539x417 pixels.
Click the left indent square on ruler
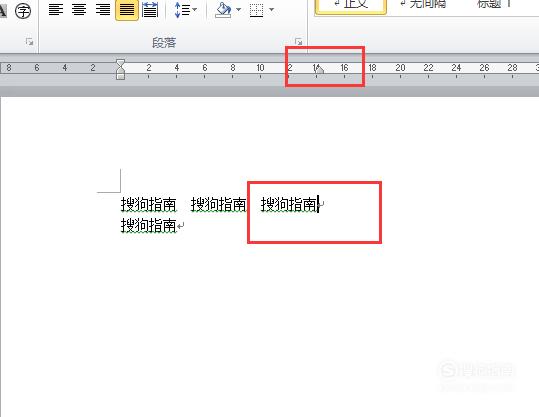[x=120, y=76]
